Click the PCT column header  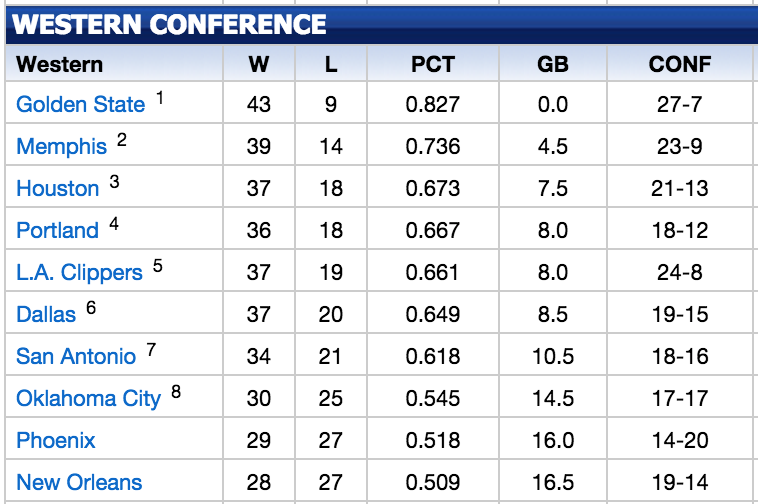point(433,65)
